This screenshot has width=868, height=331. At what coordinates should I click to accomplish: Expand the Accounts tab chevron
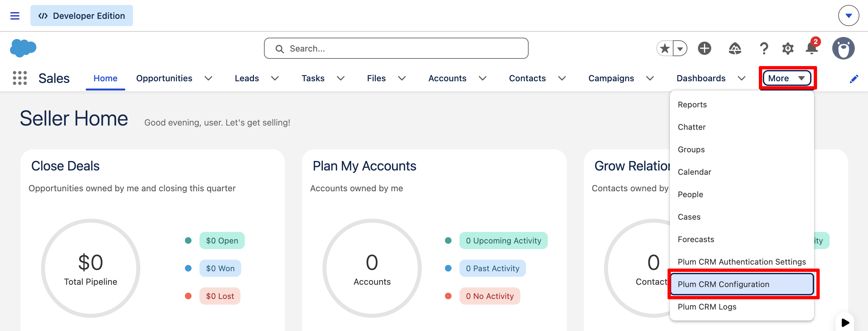click(483, 78)
